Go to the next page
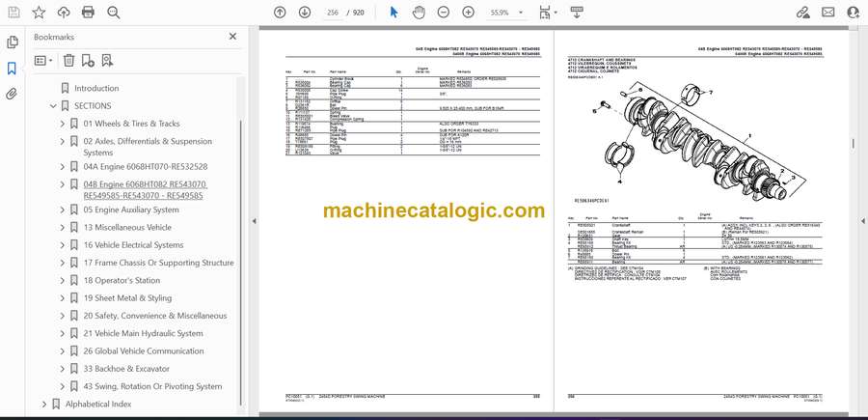Image resolution: width=868 pixels, height=420 pixels. click(305, 13)
